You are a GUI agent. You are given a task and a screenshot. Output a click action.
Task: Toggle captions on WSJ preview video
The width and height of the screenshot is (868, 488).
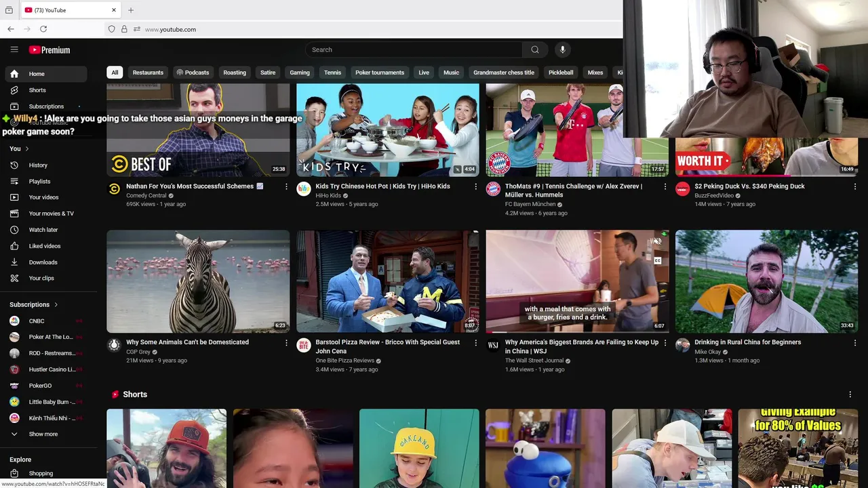coord(657,260)
